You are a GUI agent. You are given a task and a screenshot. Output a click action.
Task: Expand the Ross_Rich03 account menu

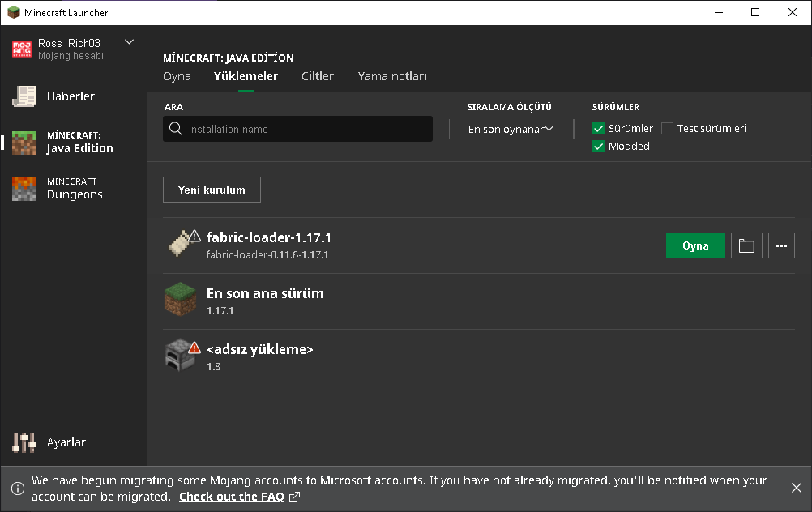[x=130, y=42]
